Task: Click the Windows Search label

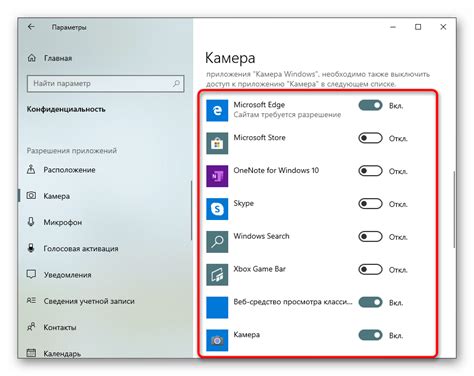Action: click(x=261, y=236)
